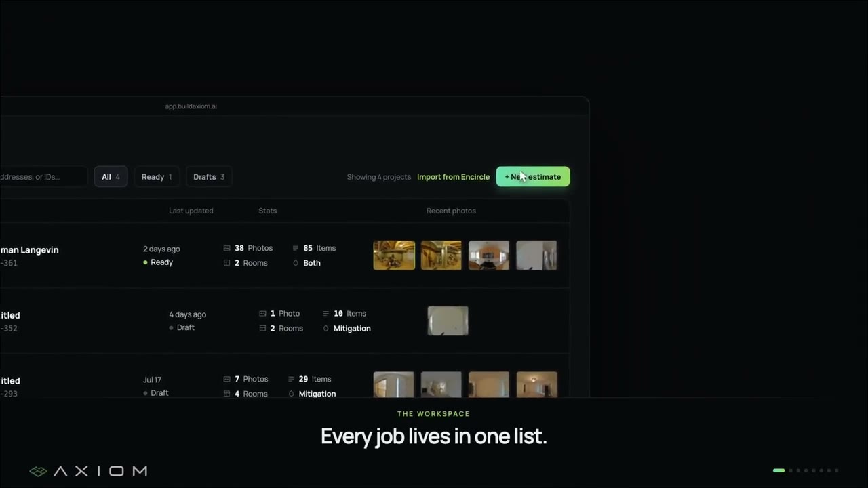The image size is (868, 488).
Task: Click the project ID ending in 293
Action: point(9,394)
